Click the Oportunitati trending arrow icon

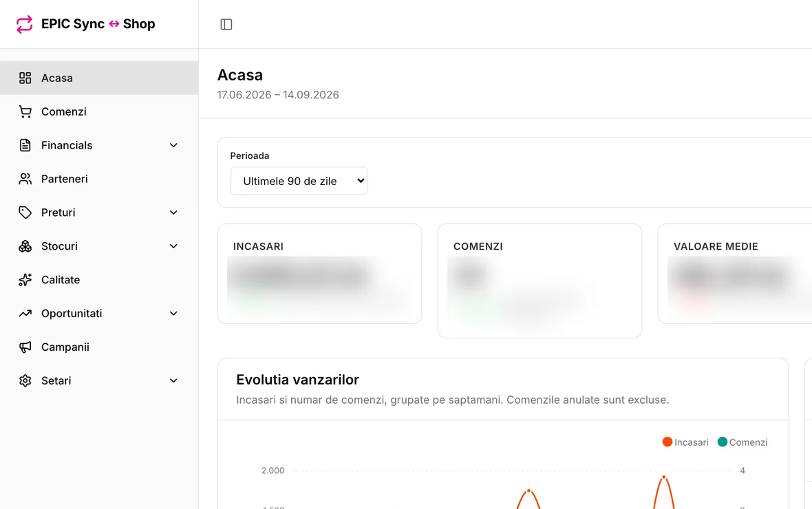click(x=25, y=313)
